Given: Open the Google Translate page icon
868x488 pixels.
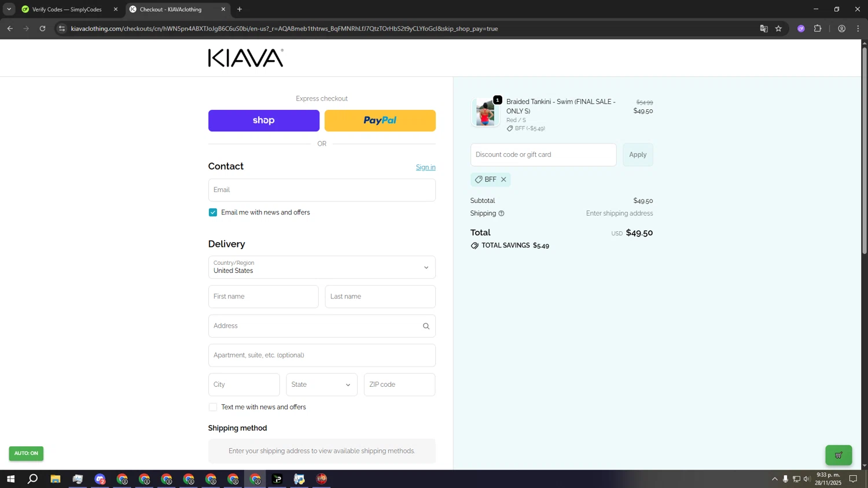Looking at the screenshot, I should coord(764,28).
